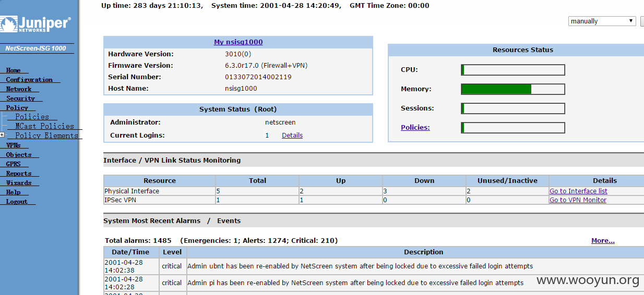Click the Events heading
The width and height of the screenshot is (644, 295).
[229, 221]
